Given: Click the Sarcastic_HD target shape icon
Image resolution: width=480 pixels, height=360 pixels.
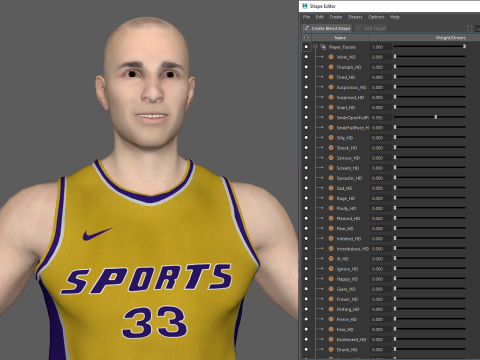Looking at the screenshot, I should click(331, 178).
